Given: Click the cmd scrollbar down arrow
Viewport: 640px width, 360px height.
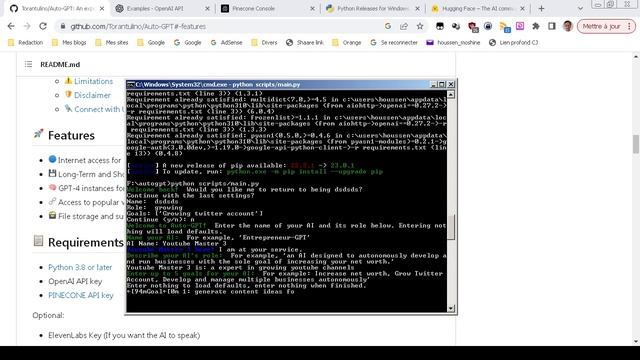Looking at the screenshot, I should click(451, 309).
